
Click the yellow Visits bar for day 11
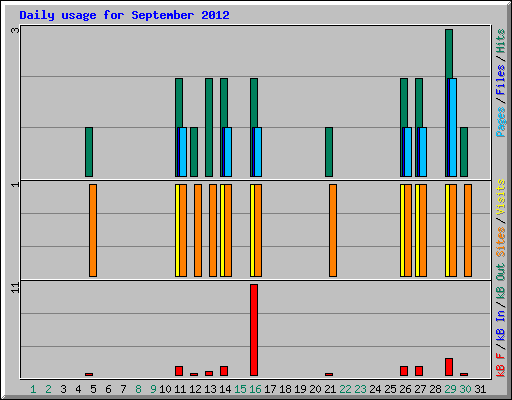[x=177, y=230]
